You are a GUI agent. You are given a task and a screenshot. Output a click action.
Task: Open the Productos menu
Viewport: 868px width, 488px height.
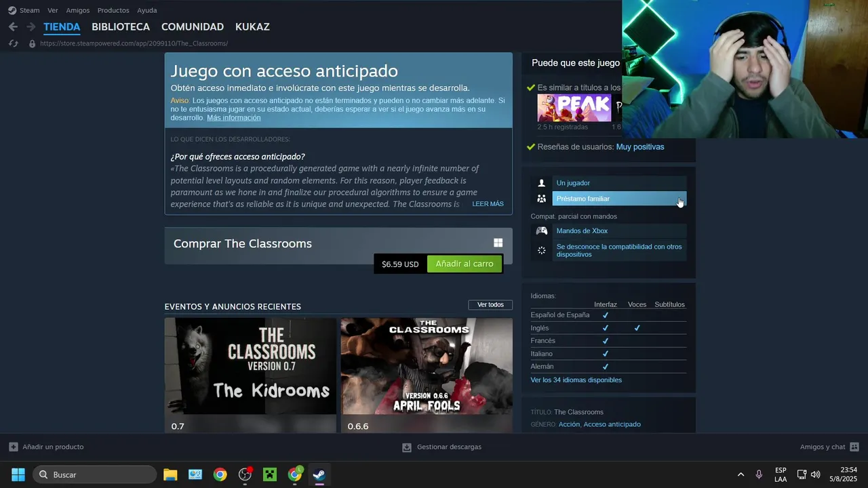[113, 10]
